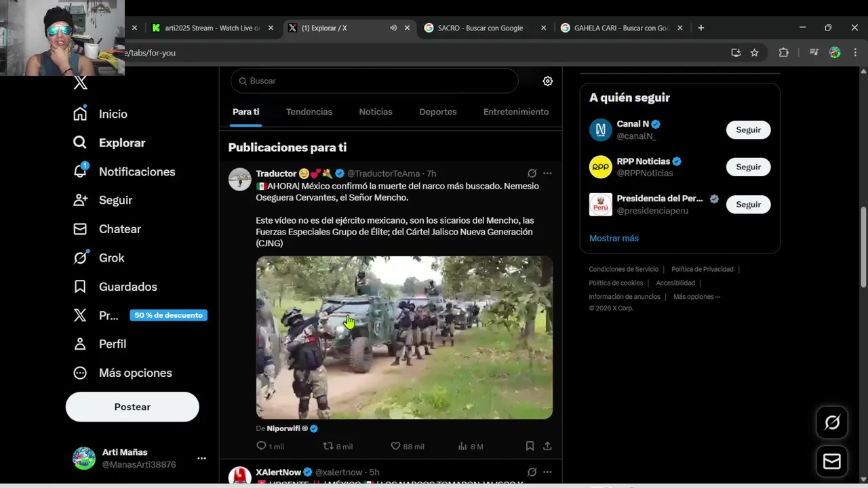The image size is (868, 488).
Task: Play the armored vehicle video
Action: point(404,338)
